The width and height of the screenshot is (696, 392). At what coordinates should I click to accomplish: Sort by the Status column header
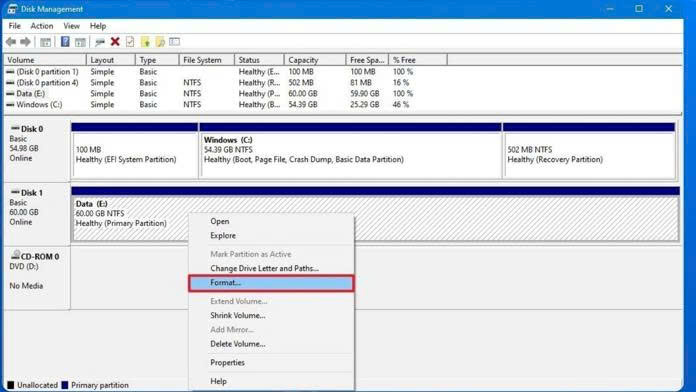259,60
